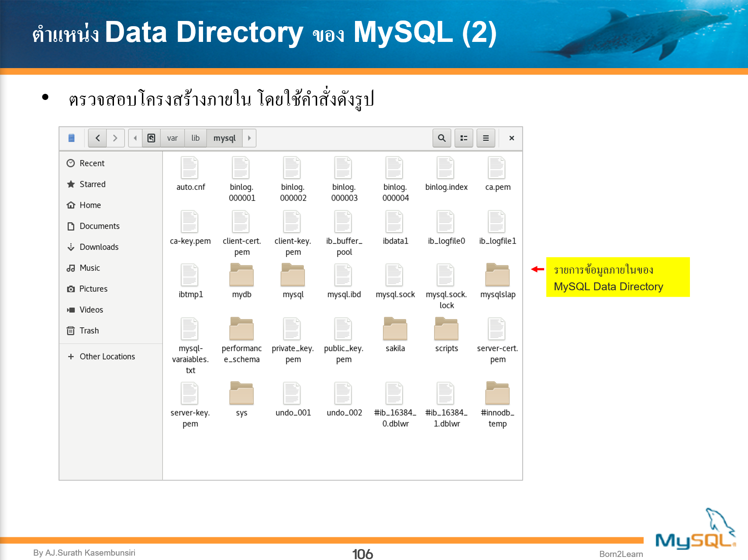Select the Recent icon in the sidebar
Viewport: 748px width, 560px height.
tap(71, 163)
